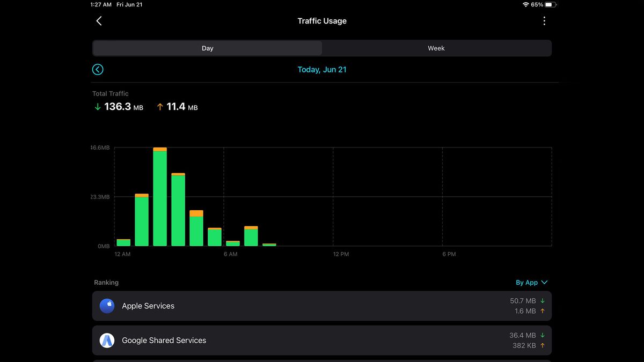Select the Google Shared Services row
644x362 pixels.
[x=322, y=340]
